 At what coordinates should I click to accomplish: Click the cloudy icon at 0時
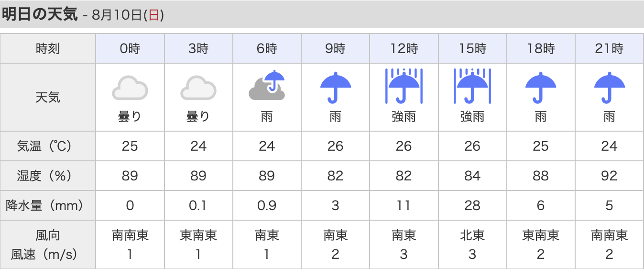130,89
